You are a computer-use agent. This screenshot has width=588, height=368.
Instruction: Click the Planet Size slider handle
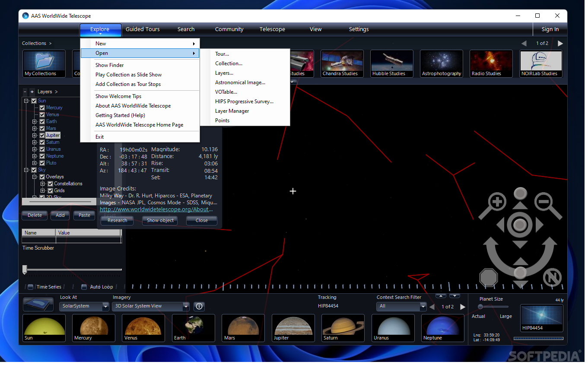(480, 307)
